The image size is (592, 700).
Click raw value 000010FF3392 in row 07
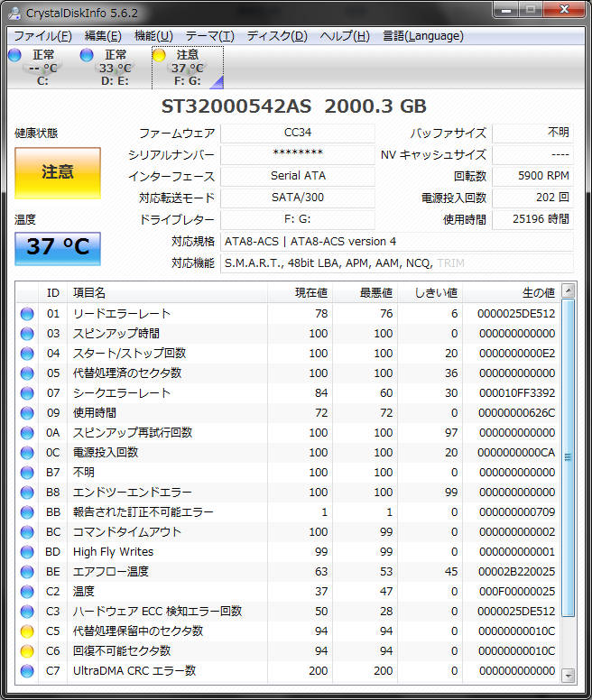click(x=516, y=393)
